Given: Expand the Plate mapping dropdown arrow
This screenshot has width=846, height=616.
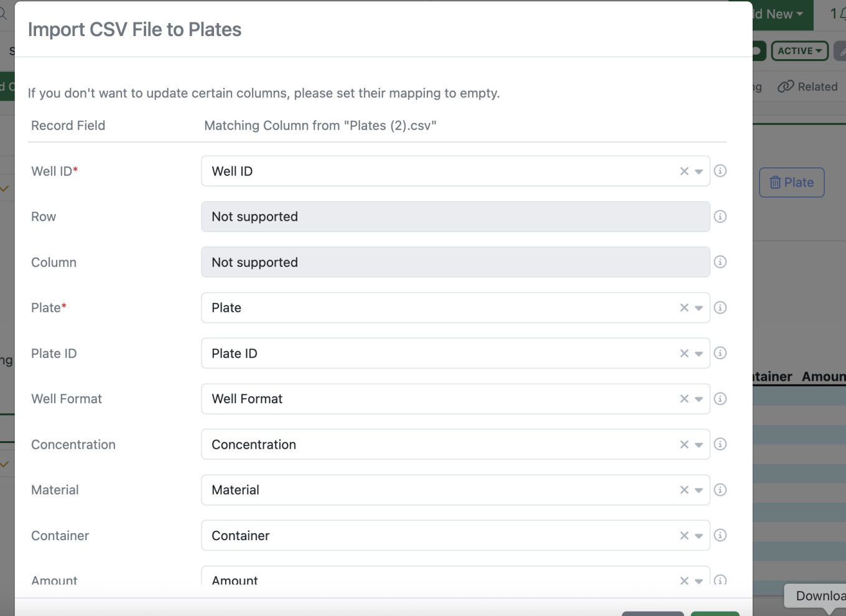Looking at the screenshot, I should pyautogui.click(x=699, y=308).
